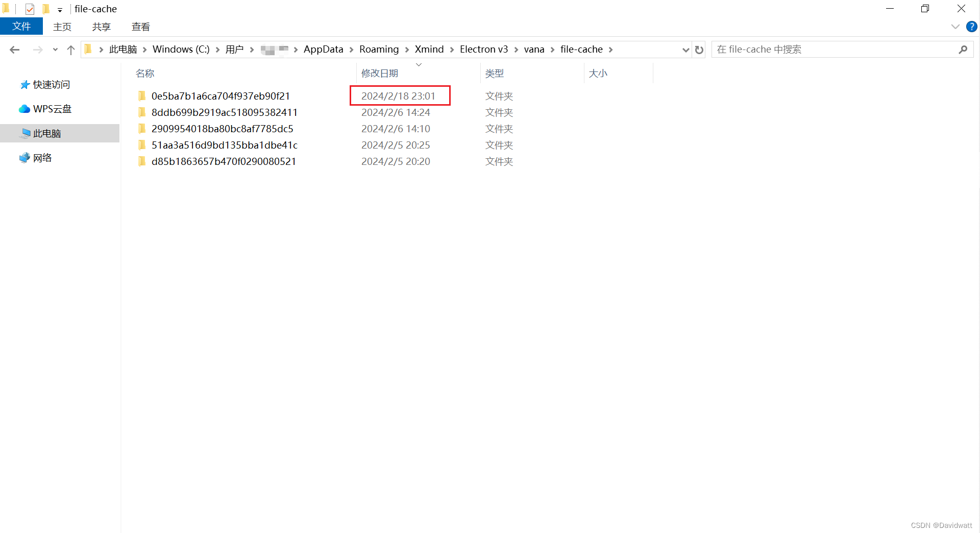Sort by the 名称 column header
This screenshot has width=980, height=533.
pos(145,74)
